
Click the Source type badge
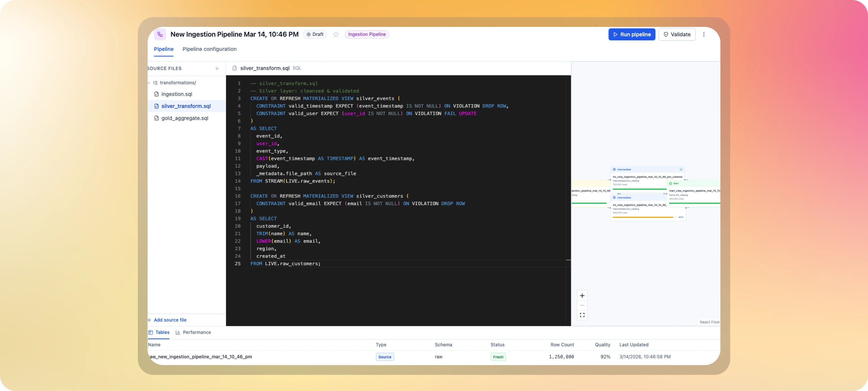[384, 357]
